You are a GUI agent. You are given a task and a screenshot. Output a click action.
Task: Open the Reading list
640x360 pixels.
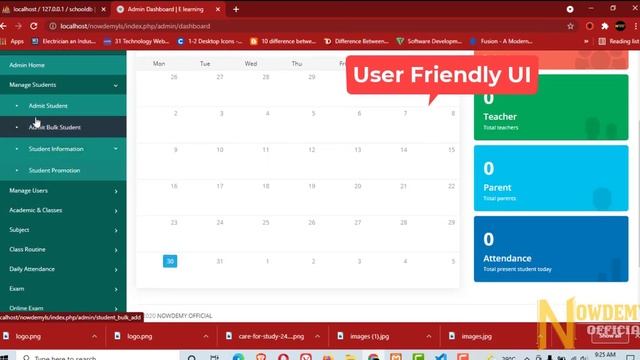tap(619, 41)
